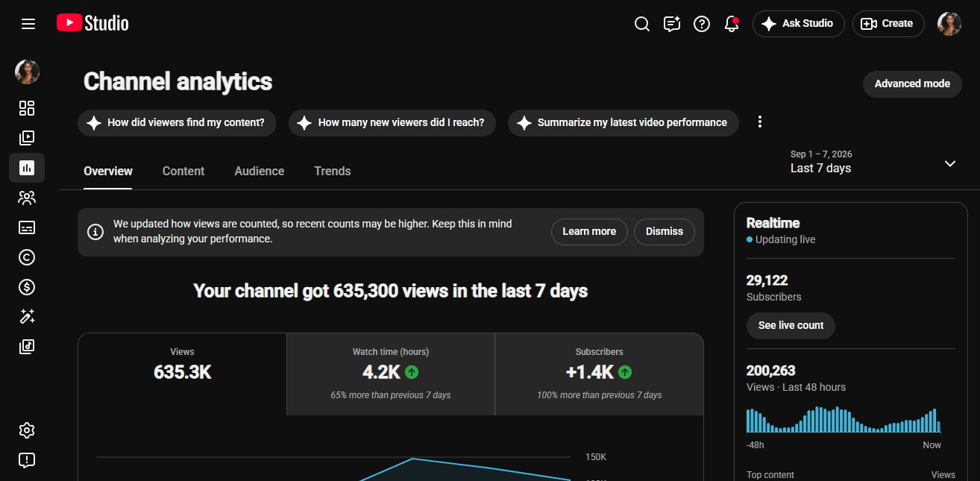980x481 pixels.
Task: Open Customization magic wand icon
Action: pos(27,317)
